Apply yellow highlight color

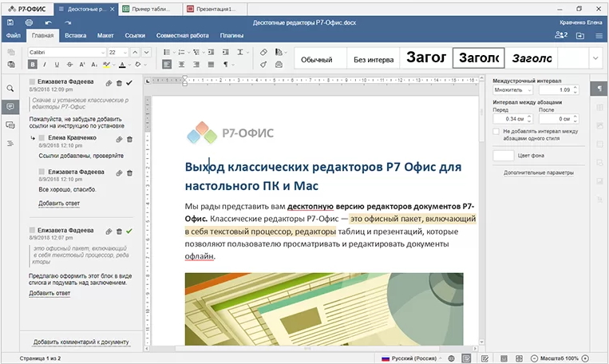(106, 65)
